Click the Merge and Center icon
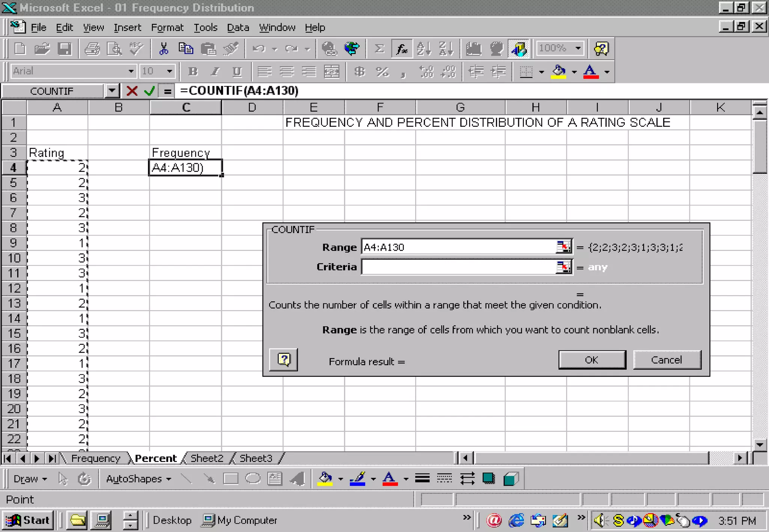This screenshot has height=532, width=769. point(332,71)
